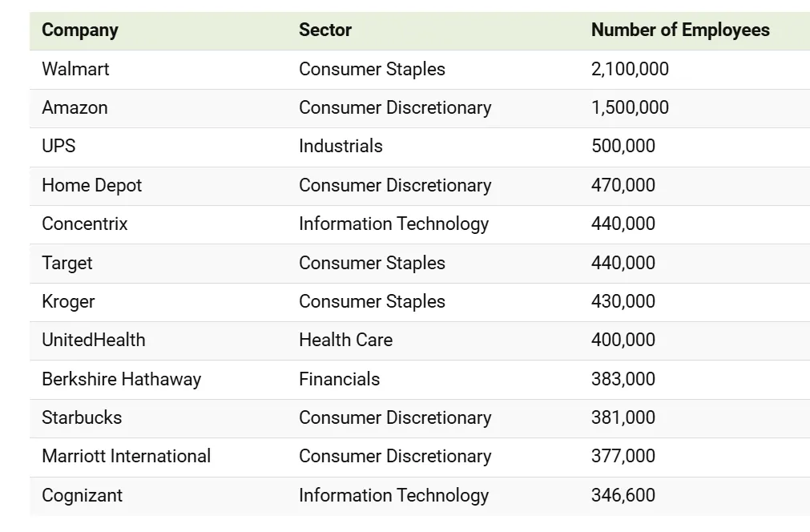This screenshot has width=810, height=532.
Task: Select the Marriott International cell
Action: click(x=126, y=456)
